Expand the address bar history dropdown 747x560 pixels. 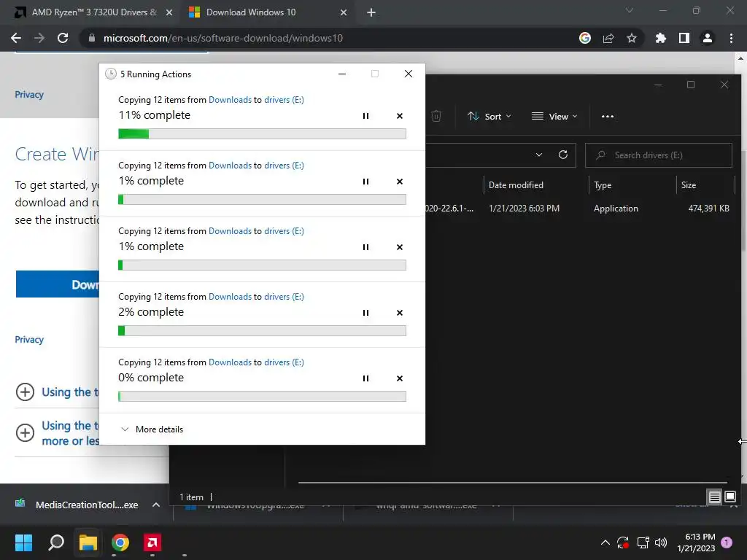pos(539,155)
